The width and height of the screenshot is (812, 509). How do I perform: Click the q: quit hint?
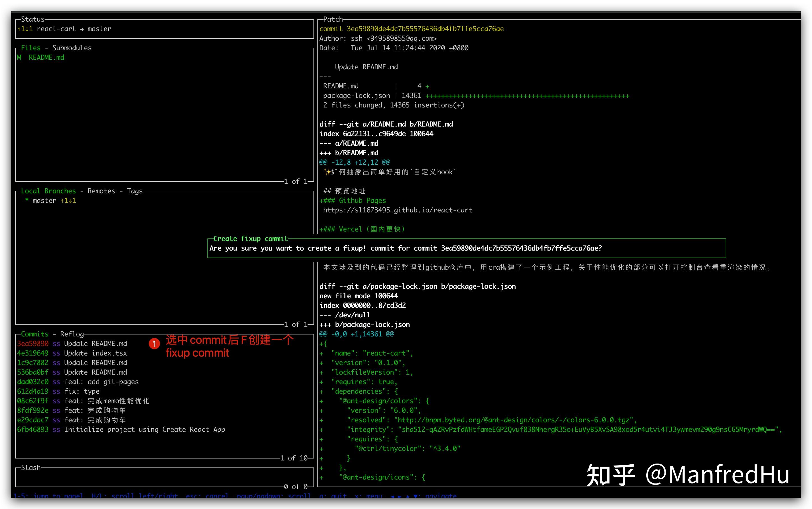333,496
